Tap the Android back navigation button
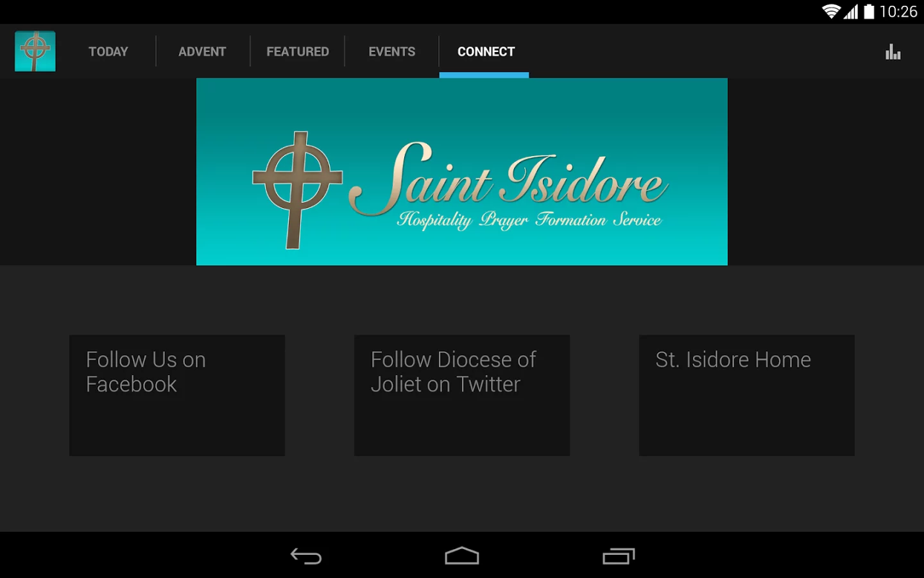The height and width of the screenshot is (578, 924). pos(306,556)
